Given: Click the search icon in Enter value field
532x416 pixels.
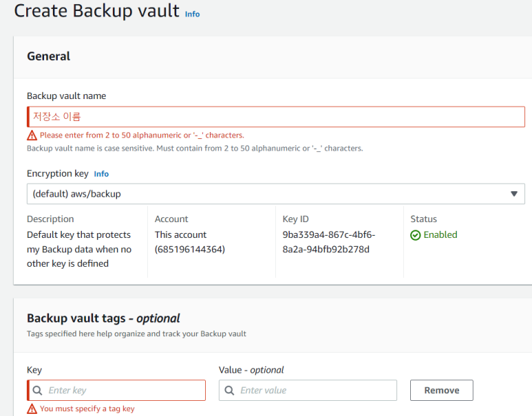Looking at the screenshot, I should pos(229,391).
